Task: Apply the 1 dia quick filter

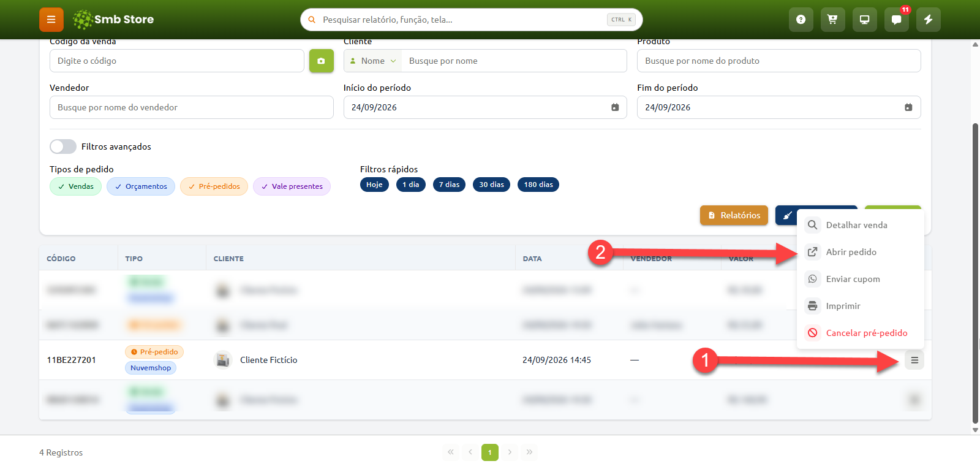Action: (411, 185)
